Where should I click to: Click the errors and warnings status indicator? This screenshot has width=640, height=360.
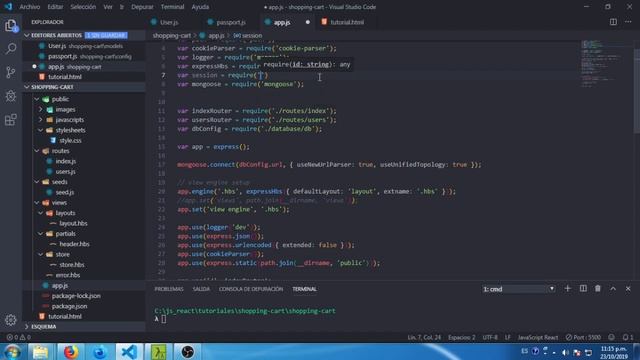click(x=18, y=338)
